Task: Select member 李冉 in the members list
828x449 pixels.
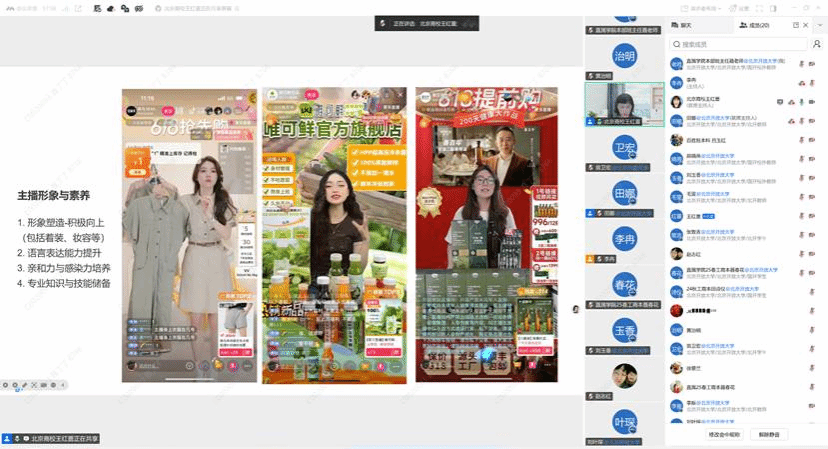Action: 745,83
